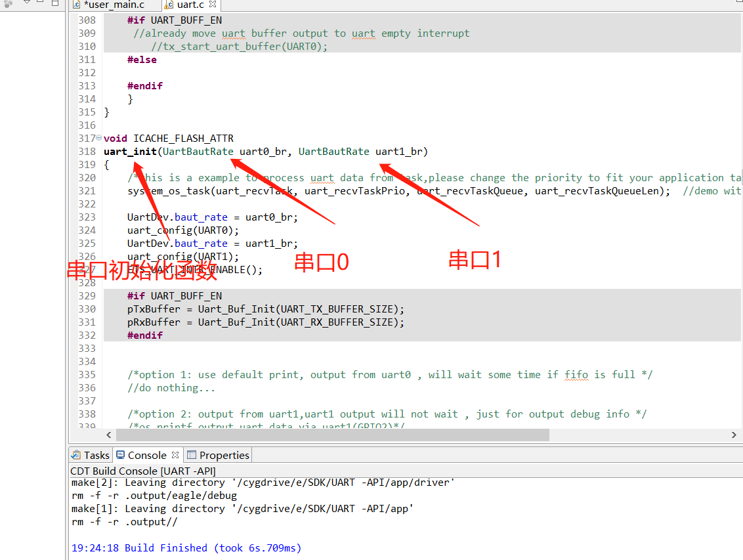Viewport: 743px width, 560px height.
Task: Click '19:24:18 Build Finished' console message
Action: point(186,548)
